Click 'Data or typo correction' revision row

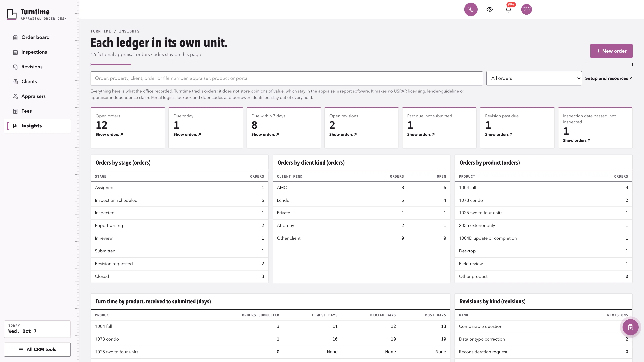(544, 339)
